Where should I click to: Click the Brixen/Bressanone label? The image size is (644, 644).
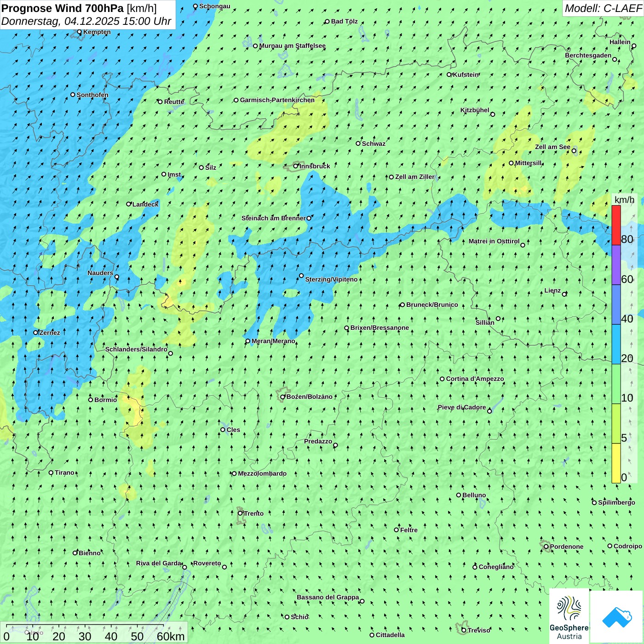379,328
